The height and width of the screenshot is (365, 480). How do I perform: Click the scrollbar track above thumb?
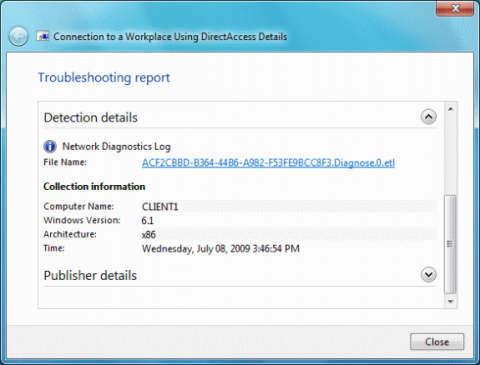tap(451, 155)
